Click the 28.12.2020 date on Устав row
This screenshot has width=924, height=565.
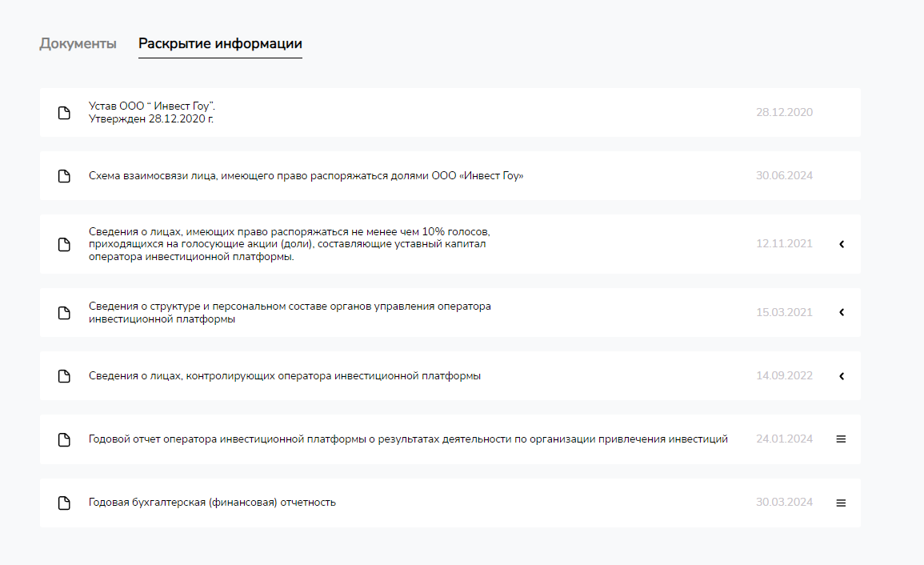point(784,113)
